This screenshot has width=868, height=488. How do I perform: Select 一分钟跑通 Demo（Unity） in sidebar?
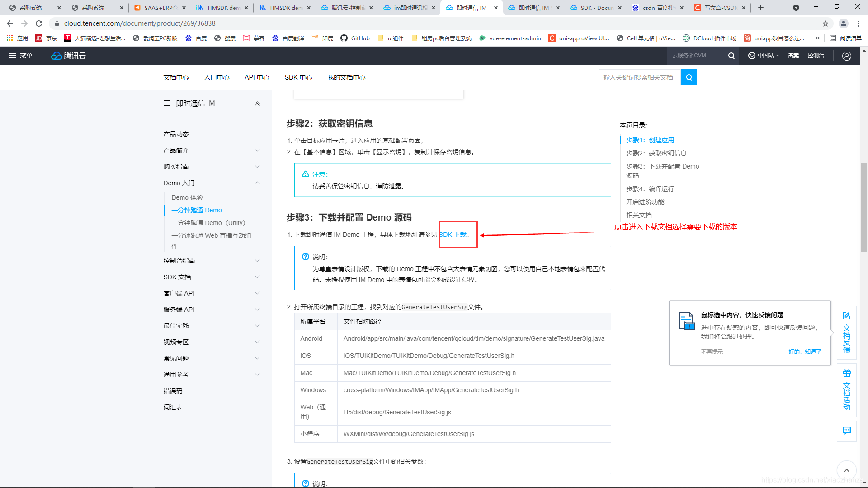point(208,223)
